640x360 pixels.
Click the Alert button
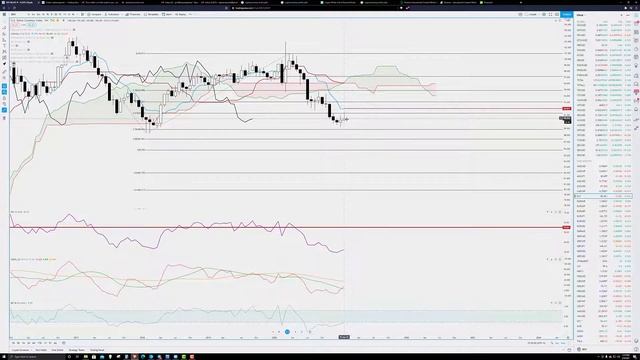click(x=167, y=14)
